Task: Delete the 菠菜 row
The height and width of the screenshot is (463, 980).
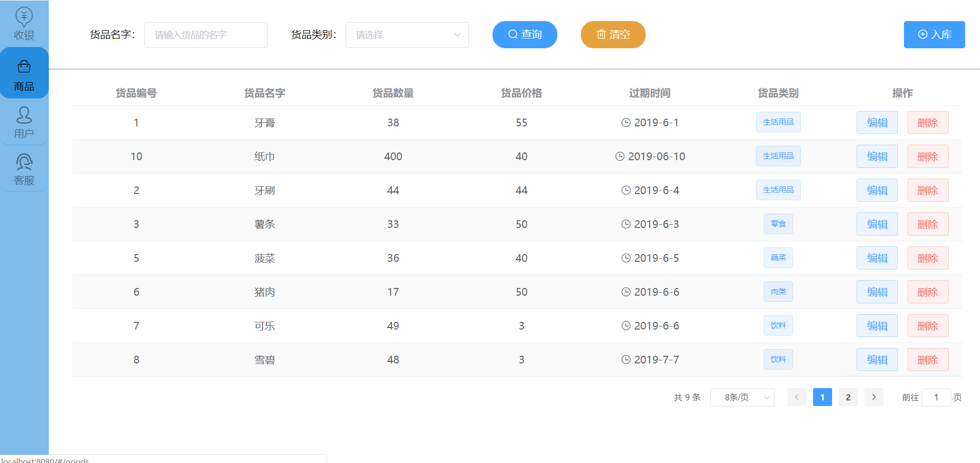Action: click(x=928, y=258)
